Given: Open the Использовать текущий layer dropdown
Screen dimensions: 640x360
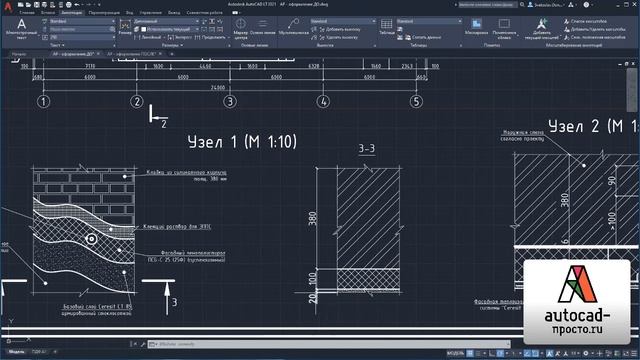Looking at the screenshot, I should coord(170,29).
